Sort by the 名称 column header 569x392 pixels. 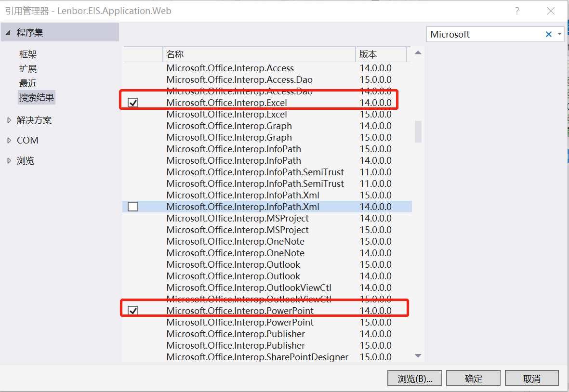click(x=259, y=54)
